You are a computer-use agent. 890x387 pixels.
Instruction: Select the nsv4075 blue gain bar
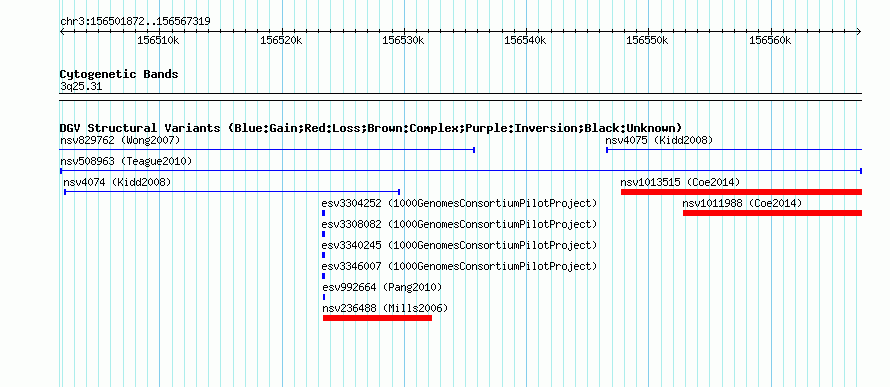coord(734,150)
